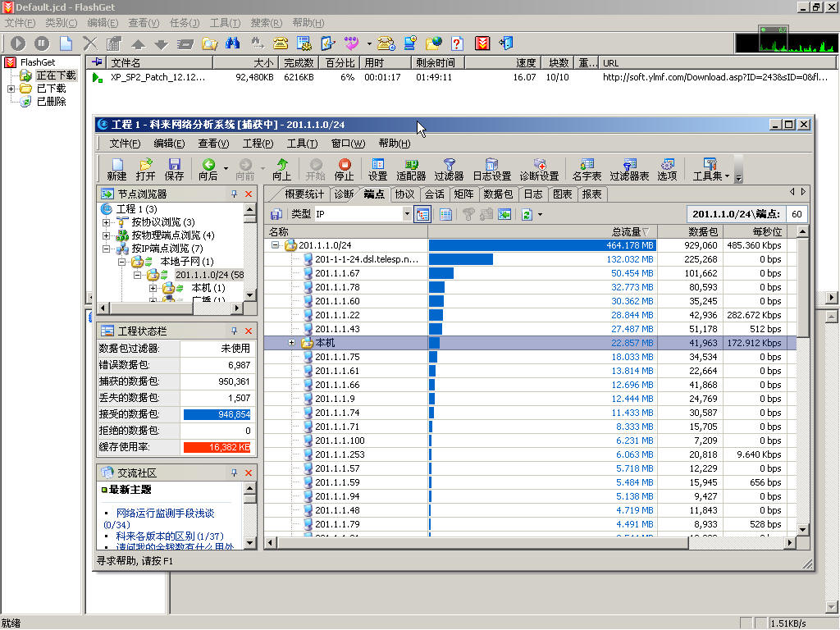840x630 pixels.
Task: Toggle the pin on 节点浏览器 panel
Action: pyautogui.click(x=234, y=194)
